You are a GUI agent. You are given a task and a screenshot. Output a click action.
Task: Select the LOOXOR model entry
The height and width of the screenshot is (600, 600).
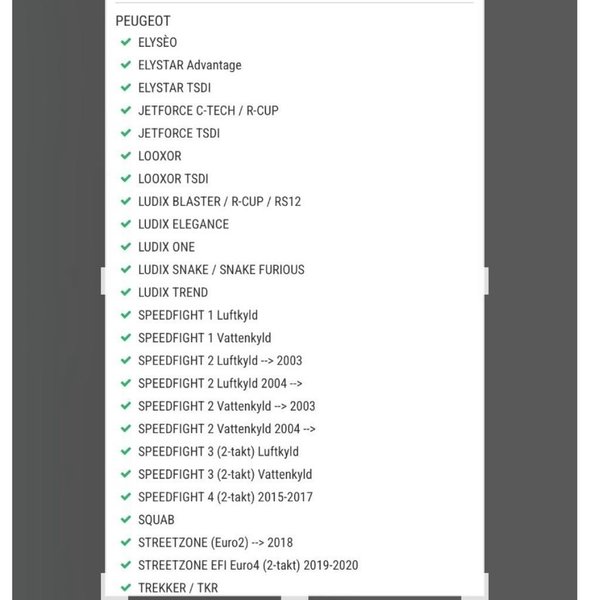pyautogui.click(x=160, y=156)
